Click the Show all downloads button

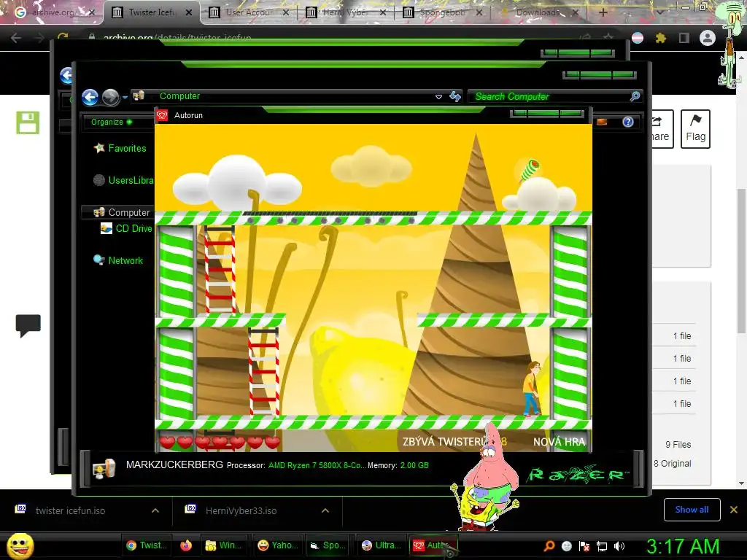pyautogui.click(x=692, y=510)
